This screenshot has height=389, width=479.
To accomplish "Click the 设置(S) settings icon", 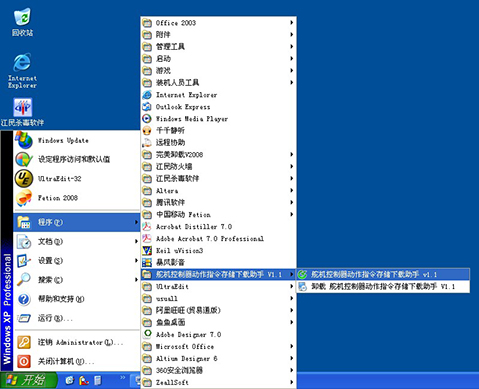I will click(x=24, y=261).
